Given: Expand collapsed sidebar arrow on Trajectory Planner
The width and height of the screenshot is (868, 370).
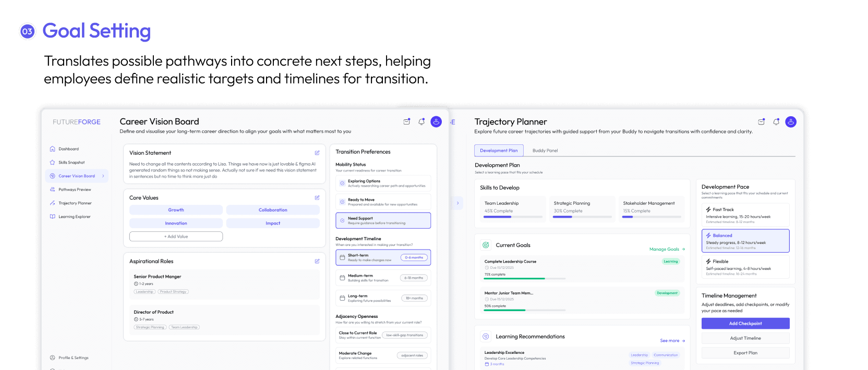Looking at the screenshot, I should click(457, 203).
